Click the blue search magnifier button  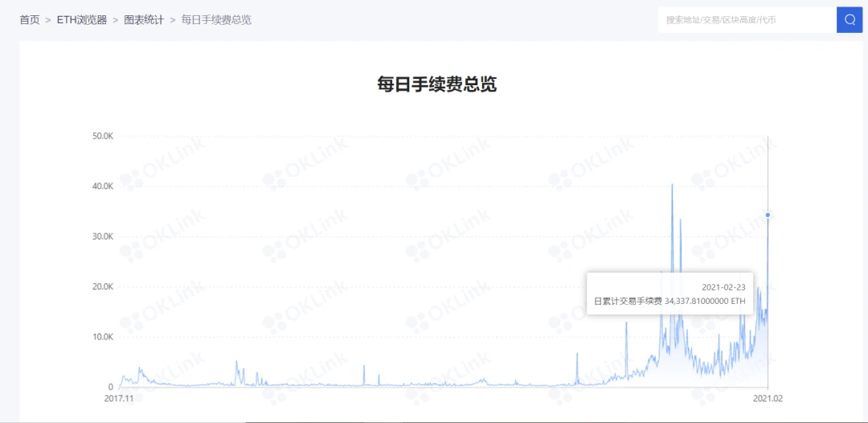850,20
